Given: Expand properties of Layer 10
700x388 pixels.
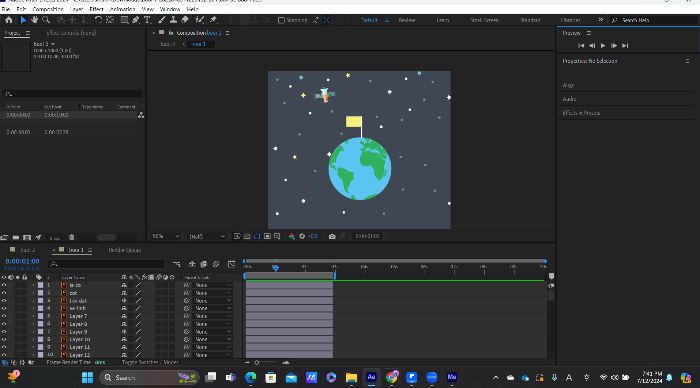Looking at the screenshot, I should 33,339.
